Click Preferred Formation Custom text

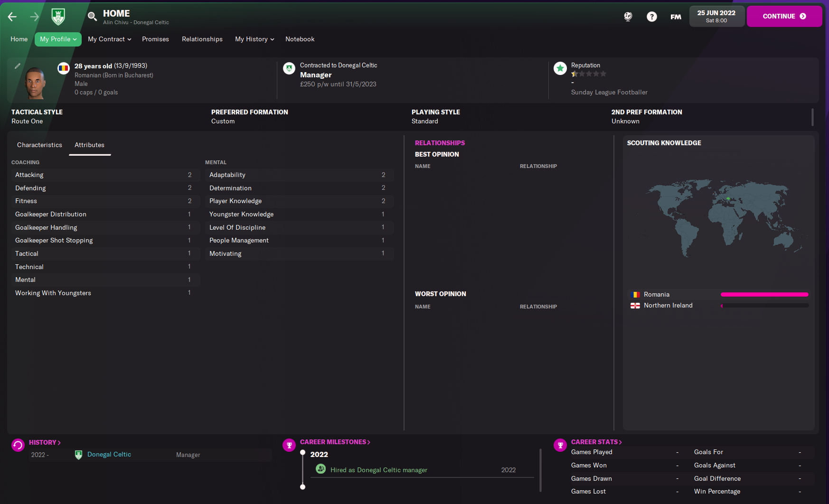[x=223, y=121]
